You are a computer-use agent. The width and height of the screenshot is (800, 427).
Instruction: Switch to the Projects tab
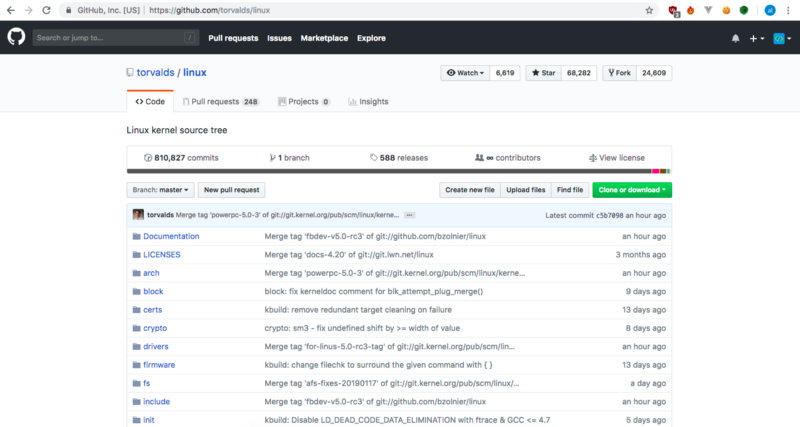click(x=304, y=102)
